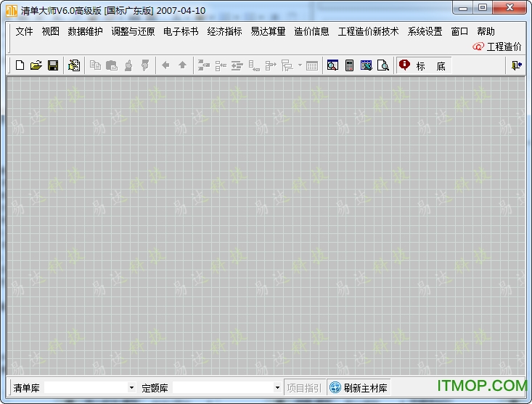Click the exit door icon at toolbar right
This screenshot has height=404, width=532.
516,65
